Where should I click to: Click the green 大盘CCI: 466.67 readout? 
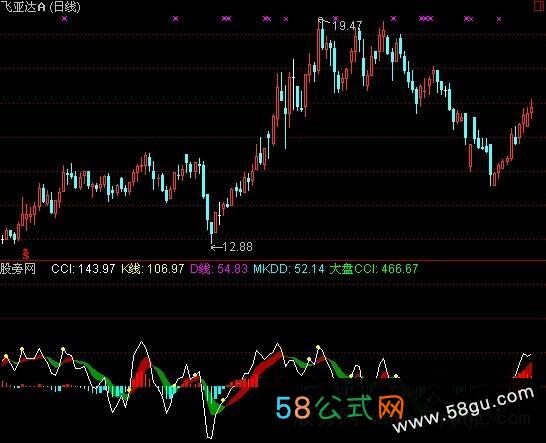point(374,269)
